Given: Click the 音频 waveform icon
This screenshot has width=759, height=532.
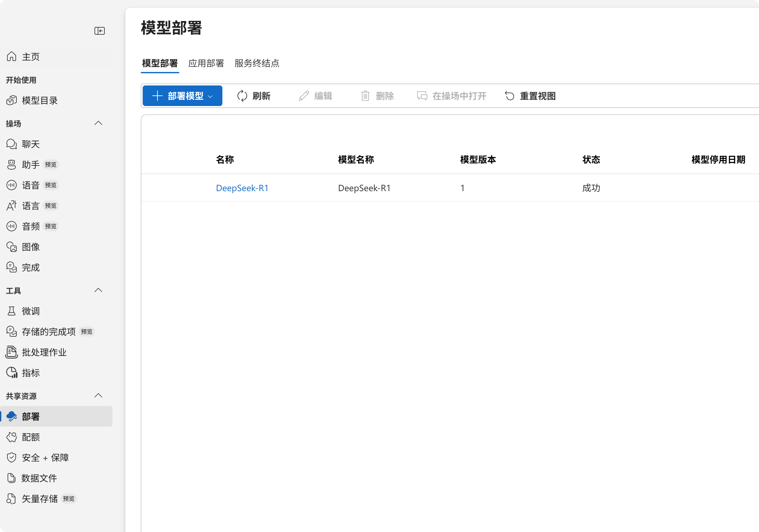Looking at the screenshot, I should (12, 226).
